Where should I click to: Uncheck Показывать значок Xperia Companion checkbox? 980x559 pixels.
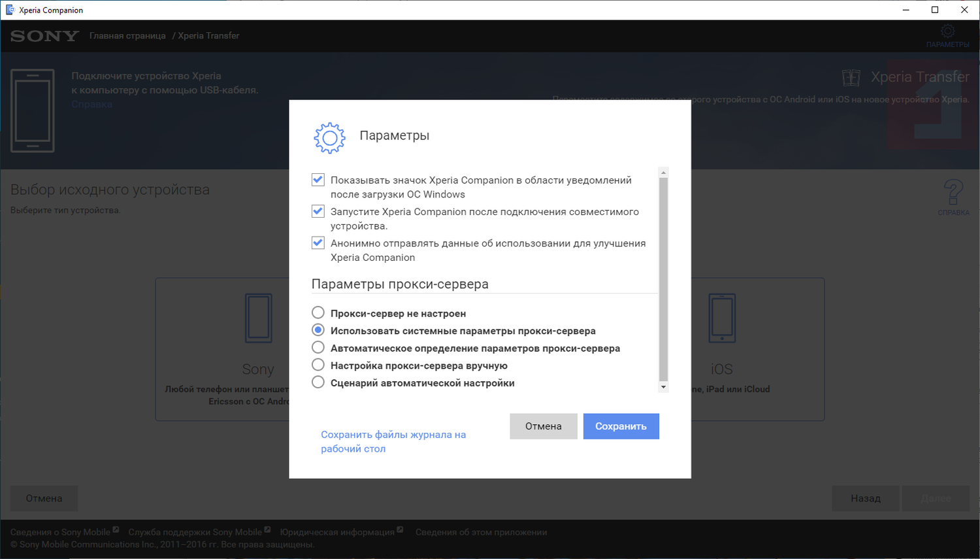(318, 180)
